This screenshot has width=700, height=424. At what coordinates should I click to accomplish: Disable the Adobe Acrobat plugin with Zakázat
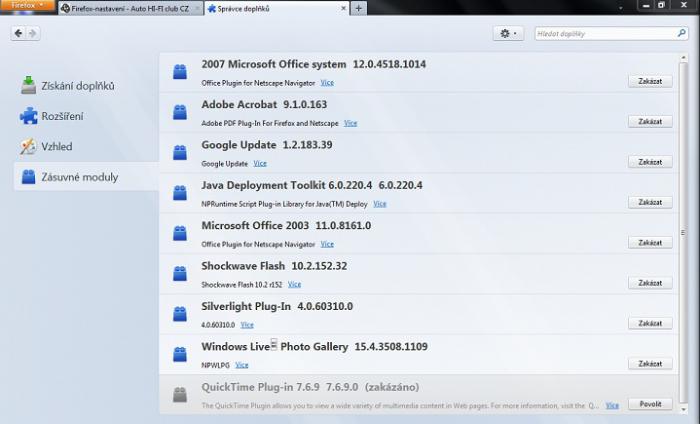(x=649, y=121)
